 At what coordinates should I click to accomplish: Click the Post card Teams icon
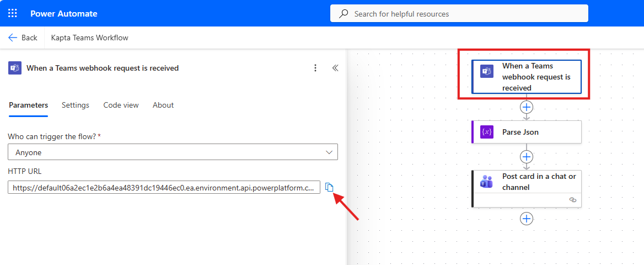click(486, 182)
